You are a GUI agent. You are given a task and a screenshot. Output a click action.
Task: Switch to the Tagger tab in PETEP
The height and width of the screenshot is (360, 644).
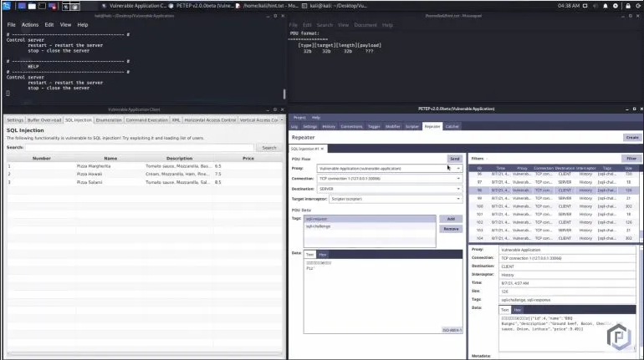pyautogui.click(x=374, y=127)
